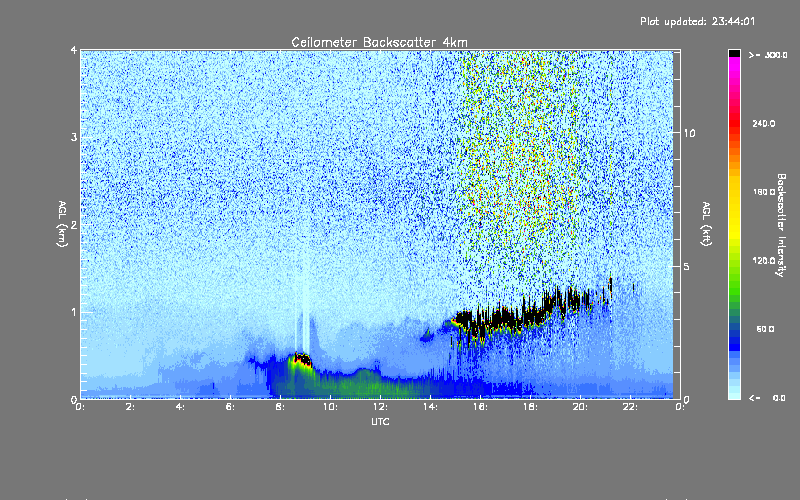Image resolution: width=800 pixels, height=500 pixels.
Task: Click the 'Backscatter Intensity' colorbar label
Action: [780, 225]
